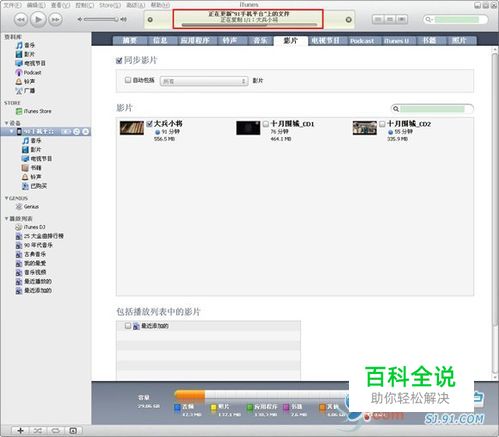Switch to the 电视节目 (TV Shows) tab
The width and height of the screenshot is (499, 437).
click(325, 41)
